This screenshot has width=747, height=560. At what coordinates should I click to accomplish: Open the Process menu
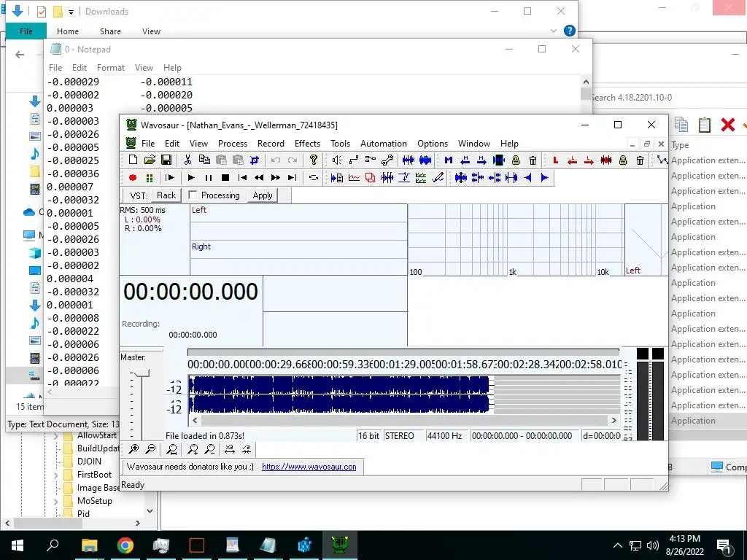[x=233, y=144]
